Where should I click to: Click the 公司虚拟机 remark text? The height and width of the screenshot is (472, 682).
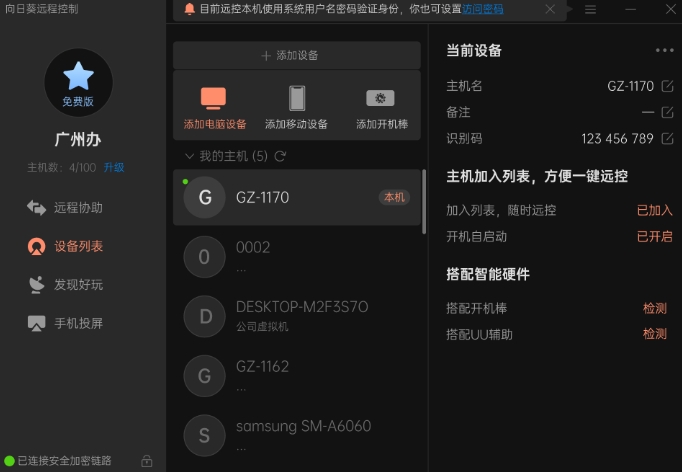coord(262,327)
